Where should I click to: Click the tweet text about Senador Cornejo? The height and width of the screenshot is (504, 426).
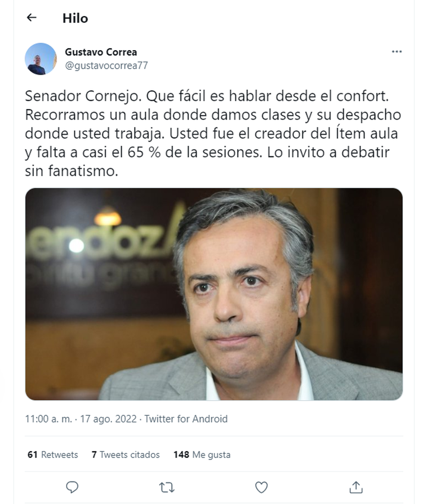213,134
